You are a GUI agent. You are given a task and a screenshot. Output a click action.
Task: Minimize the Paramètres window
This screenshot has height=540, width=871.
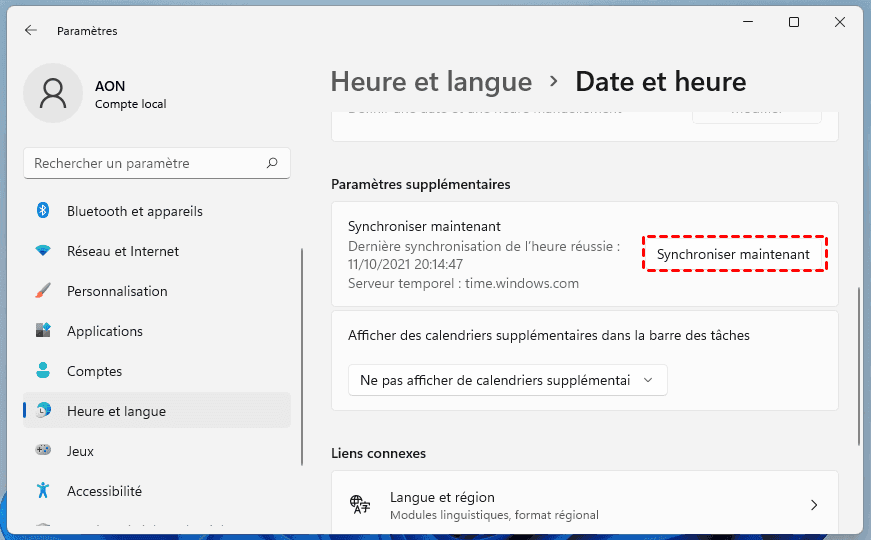pyautogui.click(x=748, y=22)
